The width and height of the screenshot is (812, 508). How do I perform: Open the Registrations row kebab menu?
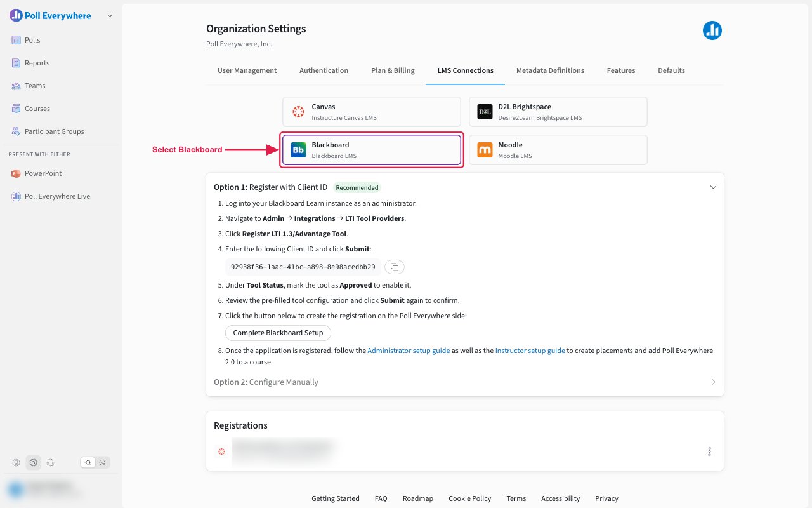coord(709,451)
